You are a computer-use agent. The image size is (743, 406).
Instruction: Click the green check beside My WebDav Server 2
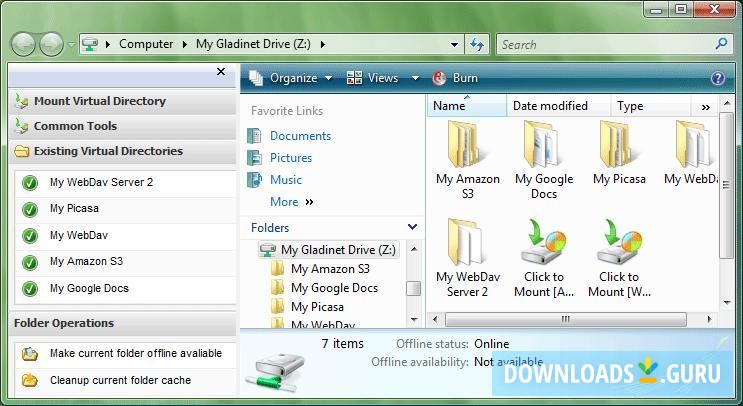pyautogui.click(x=30, y=182)
